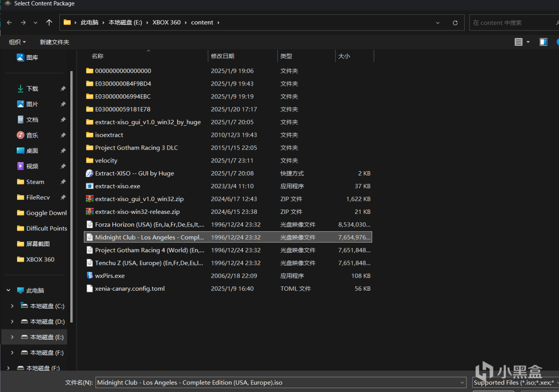The height and width of the screenshot is (392, 559).
Task: Expand 本地磁盘 (D:) tree chevron
Action: pyautogui.click(x=12, y=322)
